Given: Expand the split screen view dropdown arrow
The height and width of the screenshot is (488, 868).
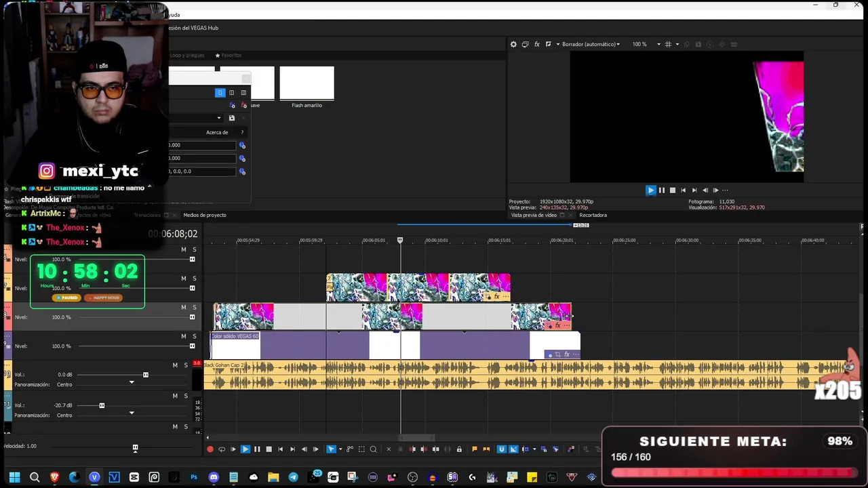Looking at the screenshot, I should pos(557,44).
